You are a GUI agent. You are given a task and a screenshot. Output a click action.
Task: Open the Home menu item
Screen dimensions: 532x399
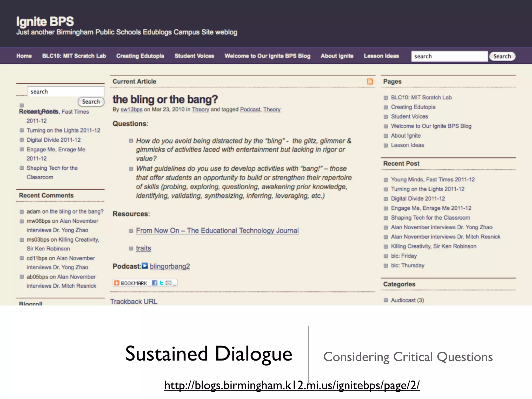click(24, 56)
